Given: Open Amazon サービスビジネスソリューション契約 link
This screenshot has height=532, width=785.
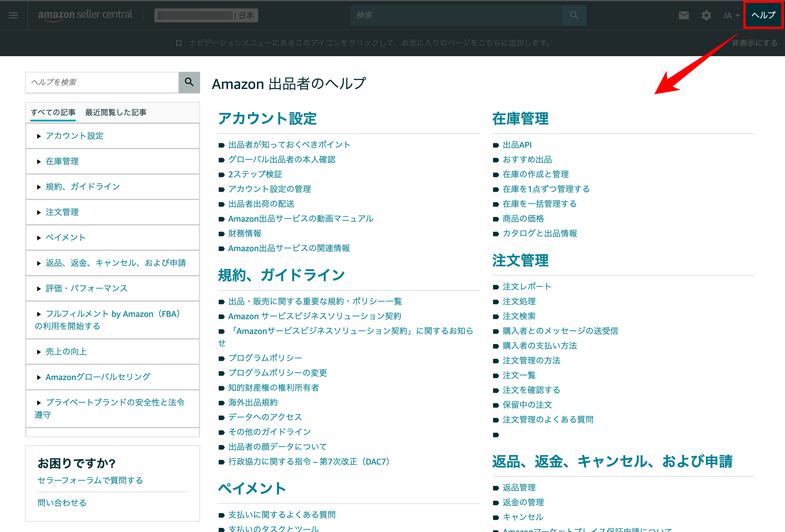Looking at the screenshot, I should click(x=314, y=316).
